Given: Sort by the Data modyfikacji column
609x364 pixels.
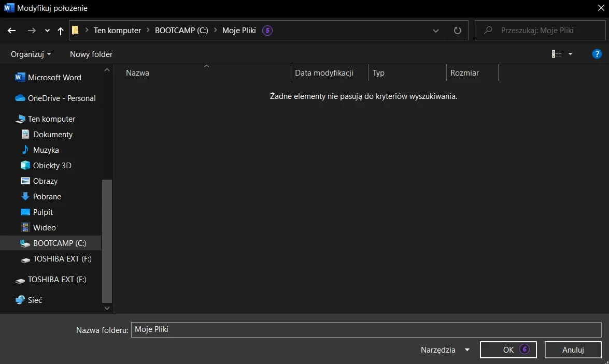Looking at the screenshot, I should [x=324, y=72].
